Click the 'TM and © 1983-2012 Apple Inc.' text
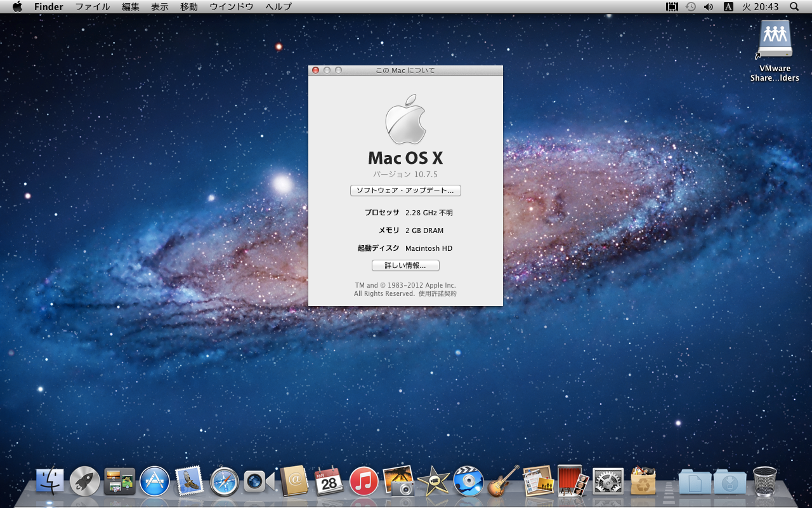Screen dimensions: 812x508 coord(405,286)
